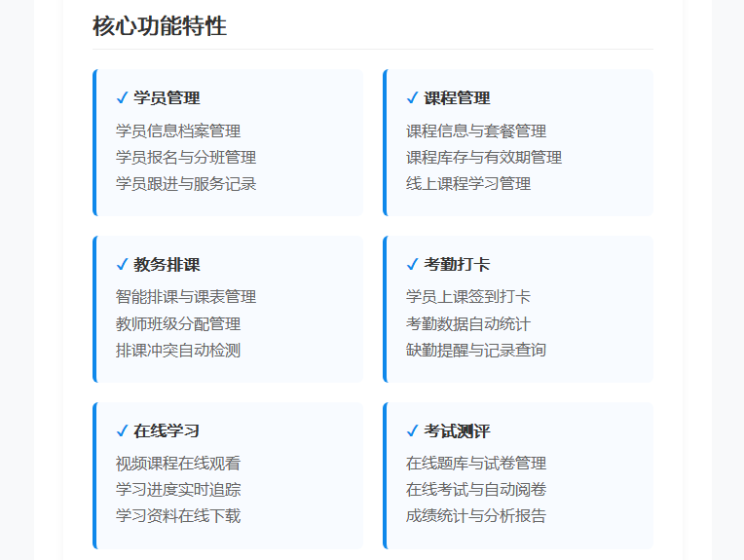Viewport: 744px width, 560px height.
Task: Click the checkmark icon beside 考勤打卡
Action: click(412, 264)
